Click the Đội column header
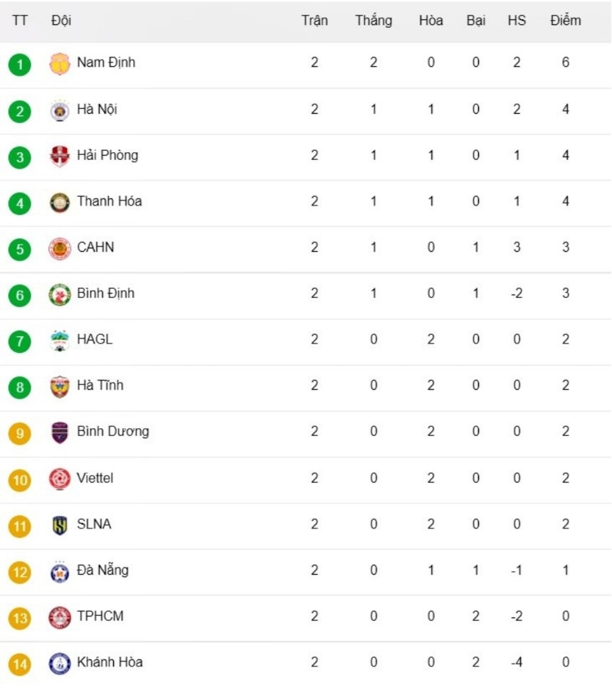 click(x=61, y=21)
